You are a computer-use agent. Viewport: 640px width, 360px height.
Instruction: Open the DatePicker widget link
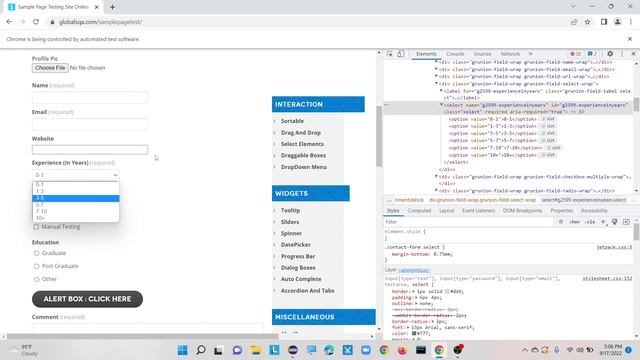pyautogui.click(x=296, y=244)
